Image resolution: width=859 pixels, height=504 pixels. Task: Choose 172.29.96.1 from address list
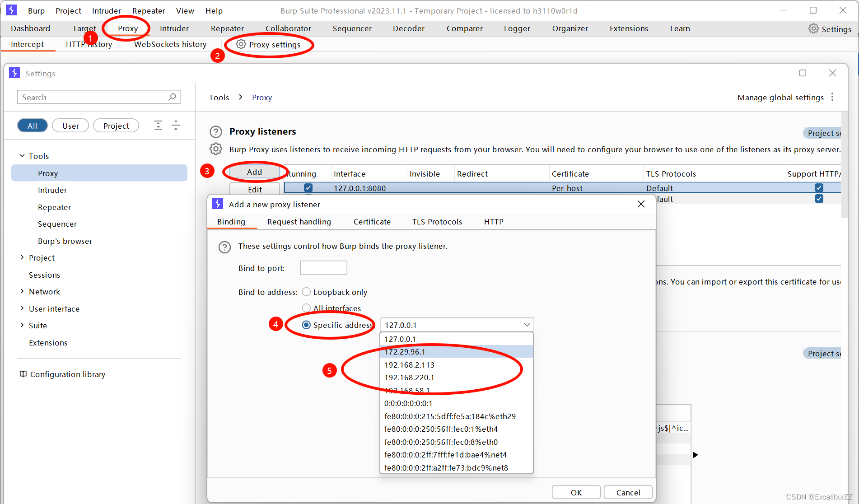pyautogui.click(x=457, y=352)
